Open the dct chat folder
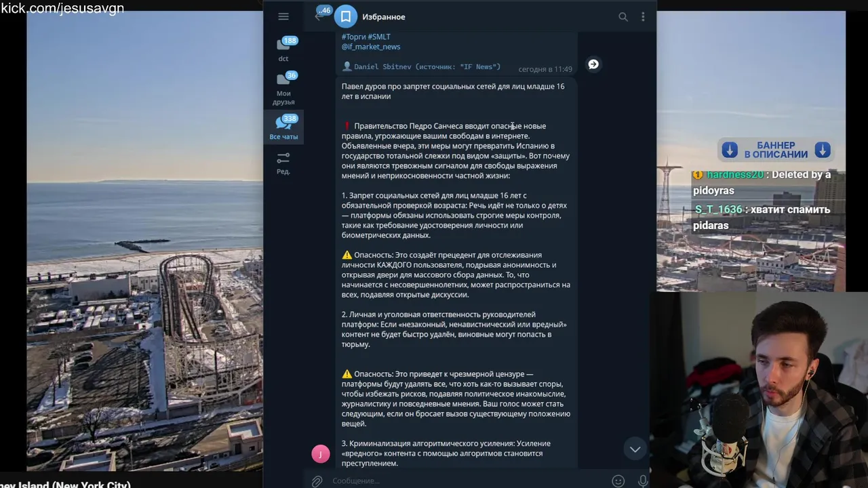Screen dimensions: 868x488 click(x=283, y=49)
